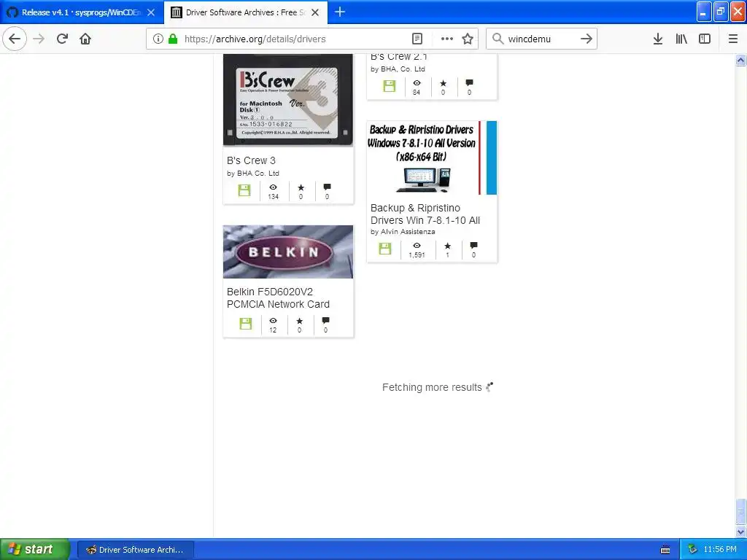Click the 11:56 PM system clock

tap(720, 550)
